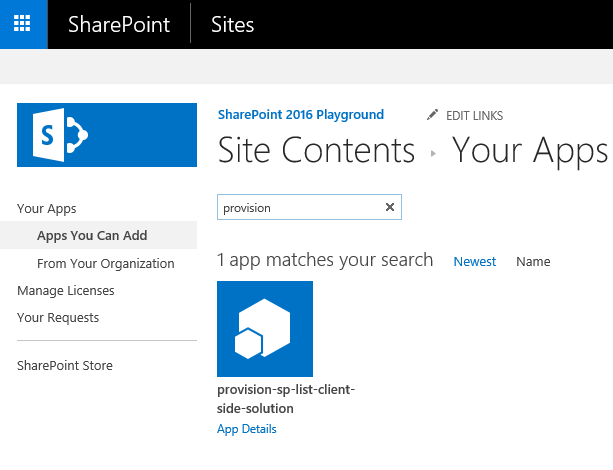Open the app launcher waffle icon
The width and height of the screenshot is (613, 470).
click(x=22, y=24)
